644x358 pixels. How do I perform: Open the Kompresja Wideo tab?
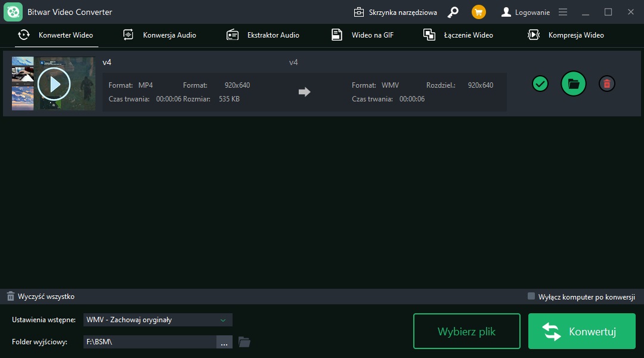coord(566,35)
